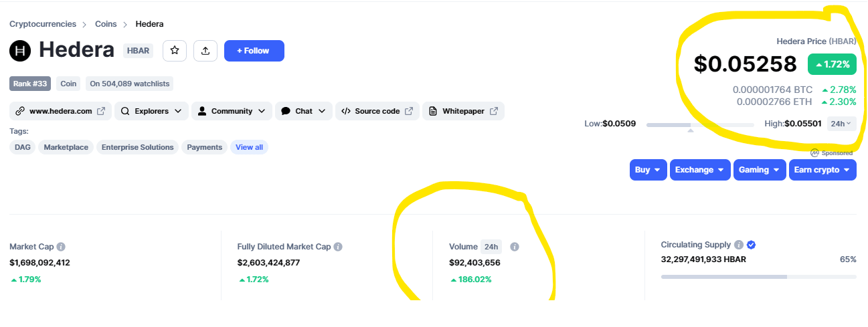This screenshot has width=868, height=327.
Task: Expand the Community dropdown
Action: pos(232,111)
